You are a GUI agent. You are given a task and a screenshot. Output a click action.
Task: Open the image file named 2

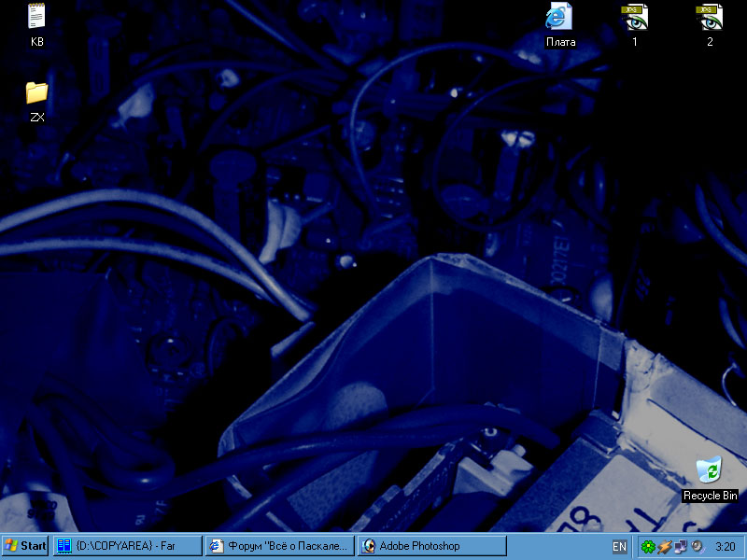pos(710,17)
